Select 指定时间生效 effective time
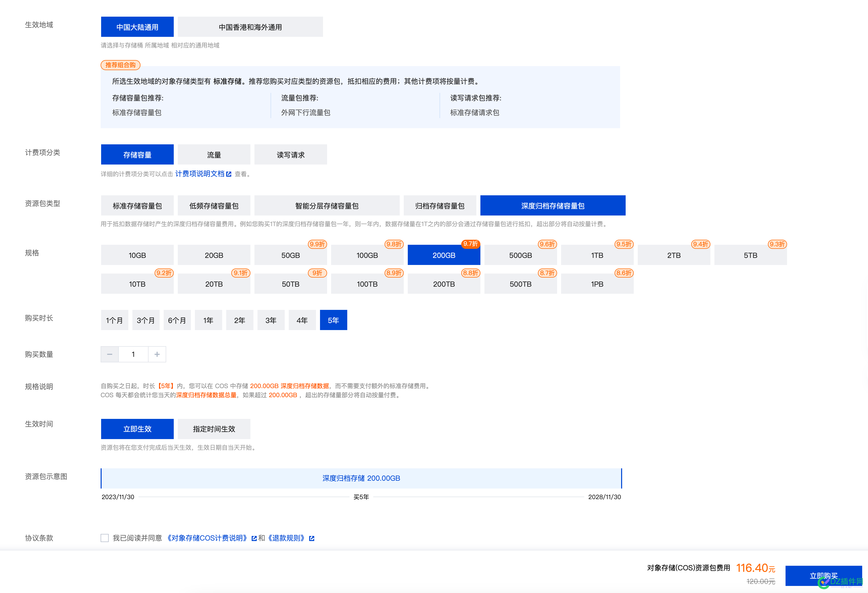Viewport: 868px width, 593px height. pos(214,429)
